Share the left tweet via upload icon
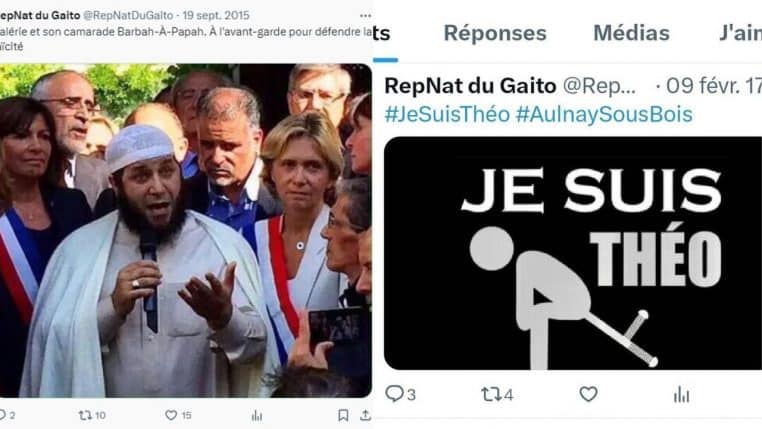Screen dimensions: 762x429 [365, 415]
